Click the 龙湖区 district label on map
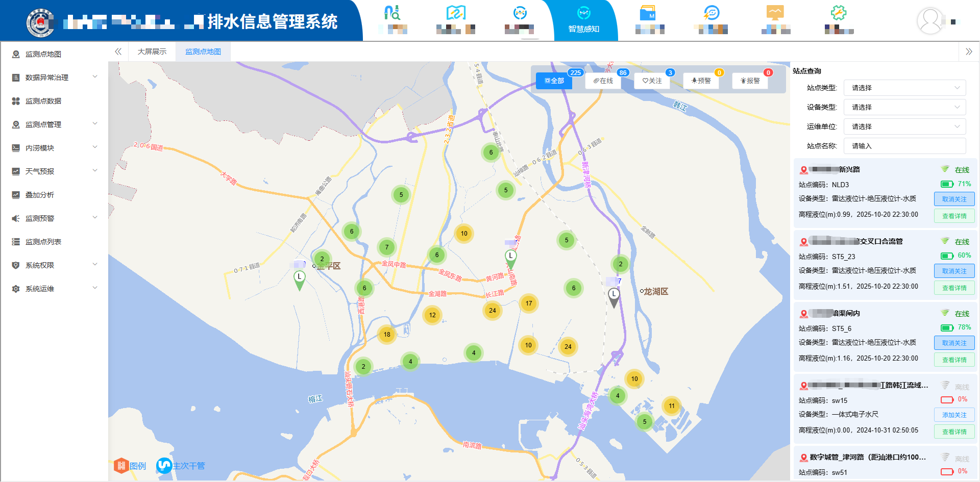 tap(656, 291)
